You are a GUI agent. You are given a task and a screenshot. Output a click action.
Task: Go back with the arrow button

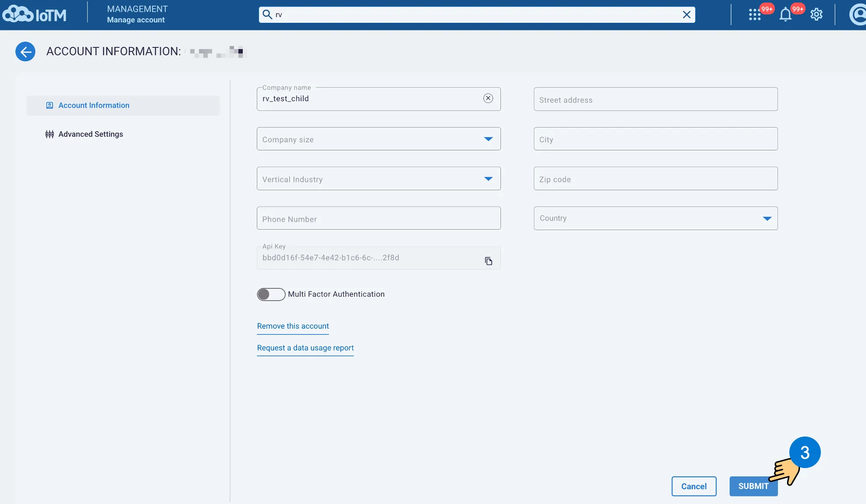[25, 52]
